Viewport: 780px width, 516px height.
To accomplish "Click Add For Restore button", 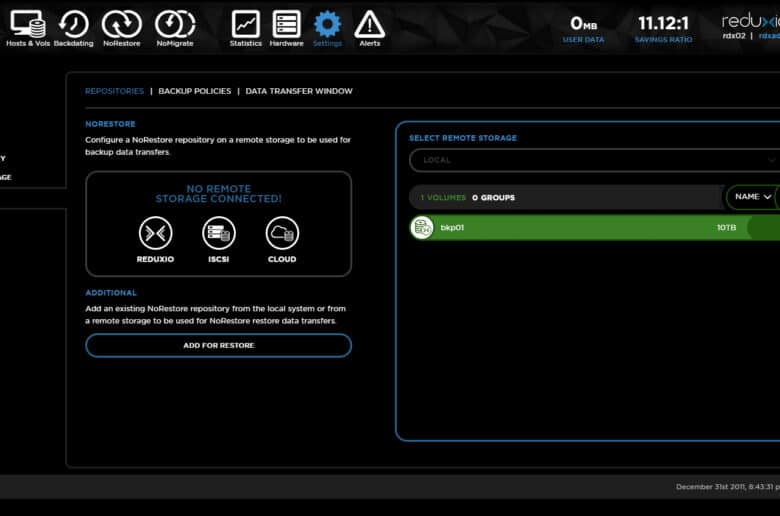I will coord(218,345).
